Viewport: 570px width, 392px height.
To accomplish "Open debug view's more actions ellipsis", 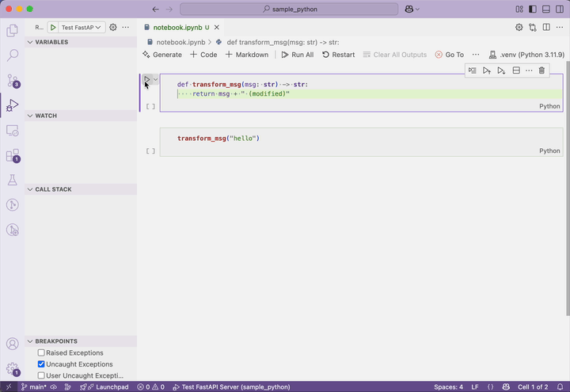I will [126, 27].
